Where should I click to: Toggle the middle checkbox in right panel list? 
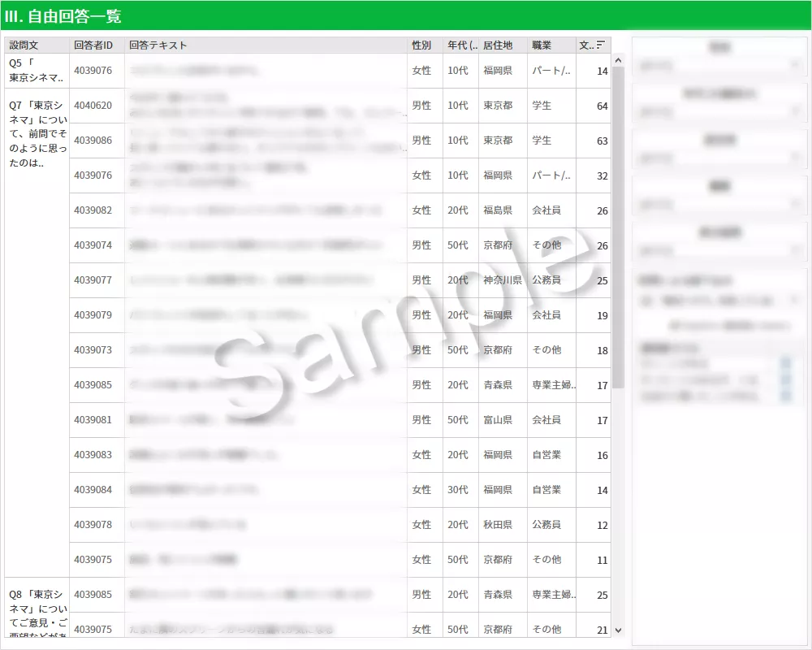tap(785, 380)
